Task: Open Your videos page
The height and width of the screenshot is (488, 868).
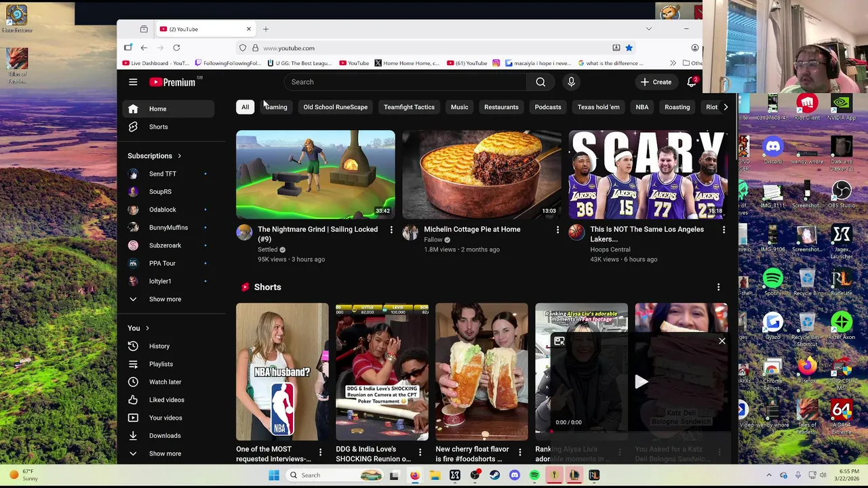Action: pyautogui.click(x=169, y=418)
